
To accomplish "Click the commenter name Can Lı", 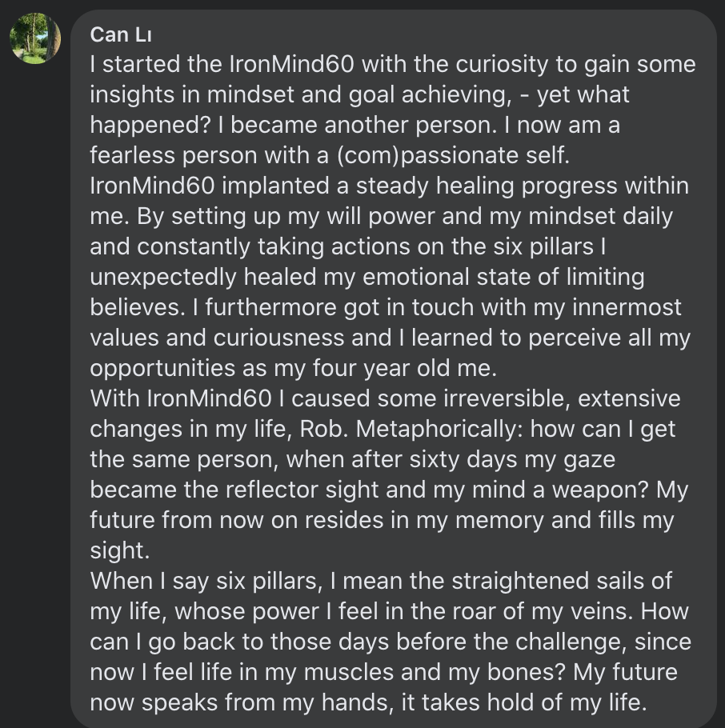I will [121, 35].
